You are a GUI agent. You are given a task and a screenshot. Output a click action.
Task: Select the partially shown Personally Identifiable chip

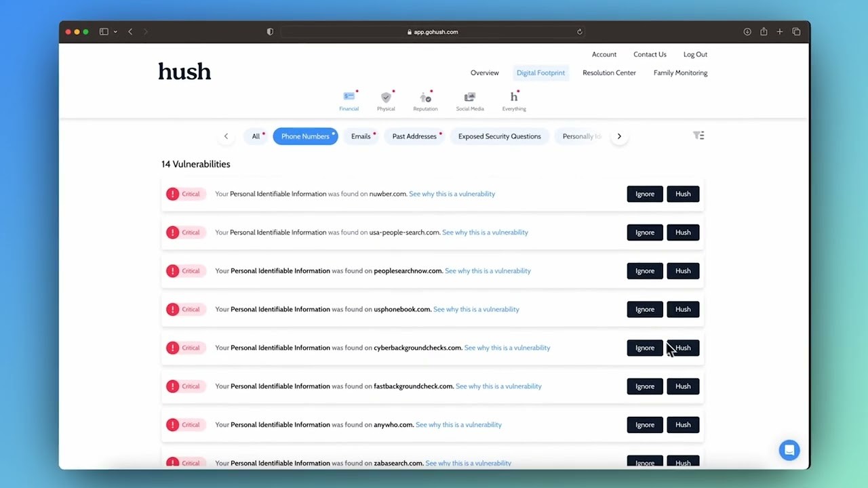click(582, 136)
